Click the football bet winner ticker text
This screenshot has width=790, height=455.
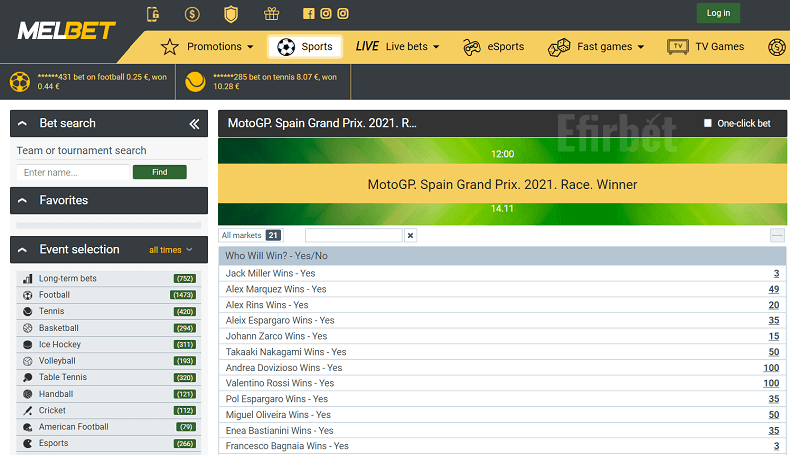(102, 82)
